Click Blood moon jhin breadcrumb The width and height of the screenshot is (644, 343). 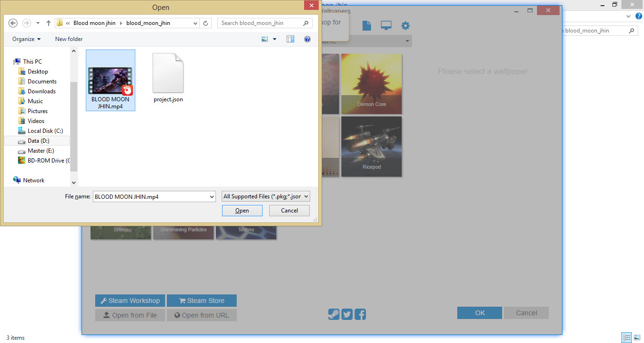coord(94,23)
